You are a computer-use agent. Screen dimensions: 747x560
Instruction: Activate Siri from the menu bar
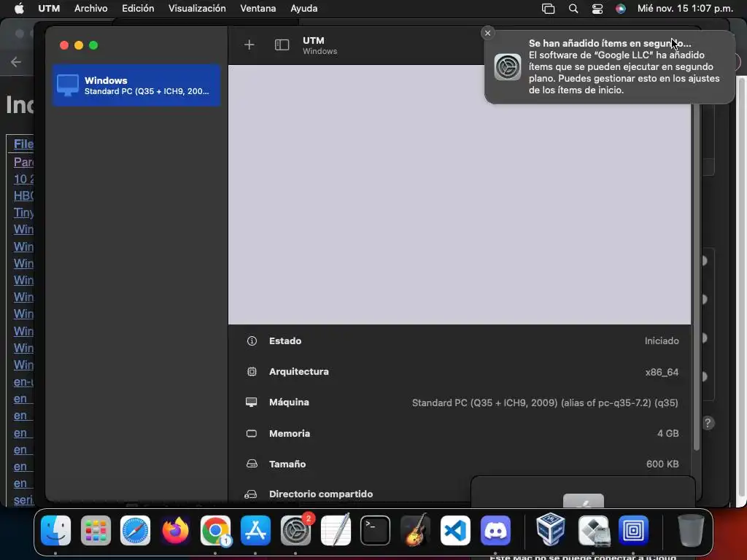[x=620, y=9]
